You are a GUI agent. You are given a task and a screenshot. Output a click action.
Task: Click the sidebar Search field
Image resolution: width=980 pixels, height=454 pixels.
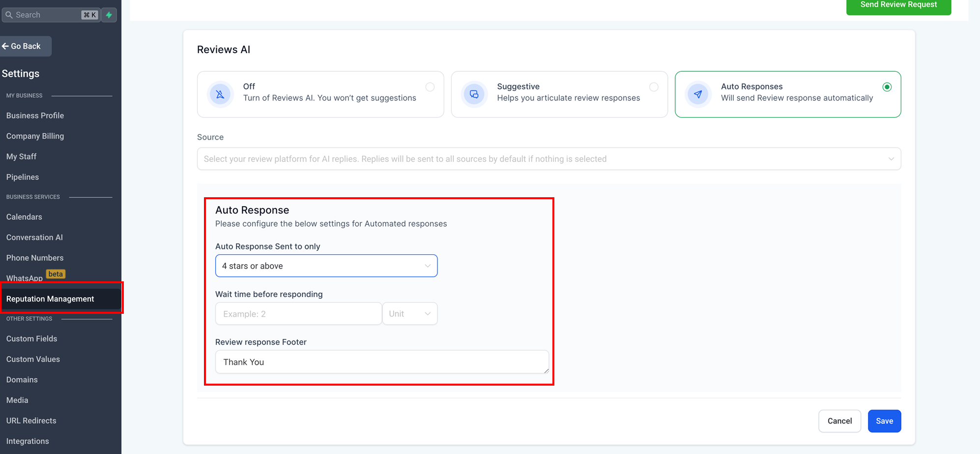[x=51, y=15]
